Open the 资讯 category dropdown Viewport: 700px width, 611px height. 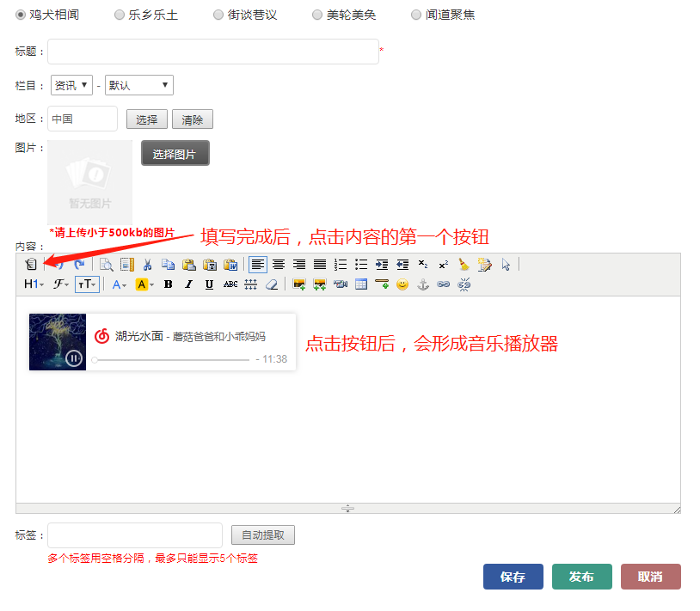(71, 85)
